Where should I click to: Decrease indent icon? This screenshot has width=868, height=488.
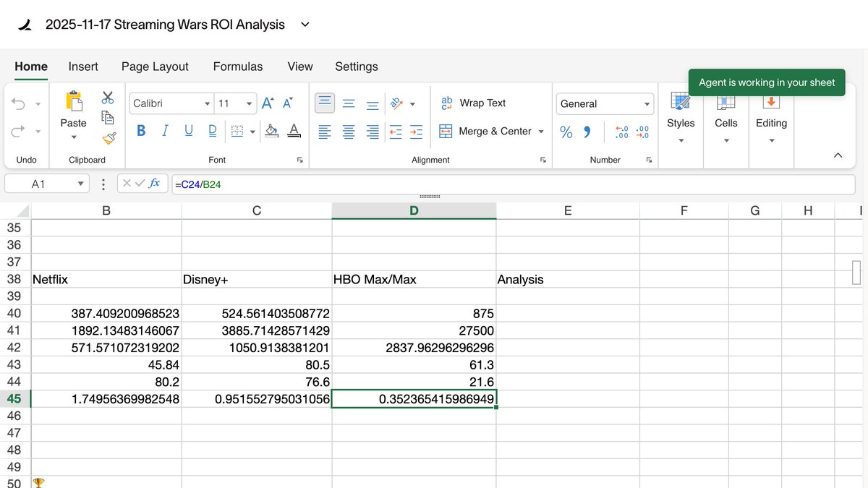click(395, 132)
